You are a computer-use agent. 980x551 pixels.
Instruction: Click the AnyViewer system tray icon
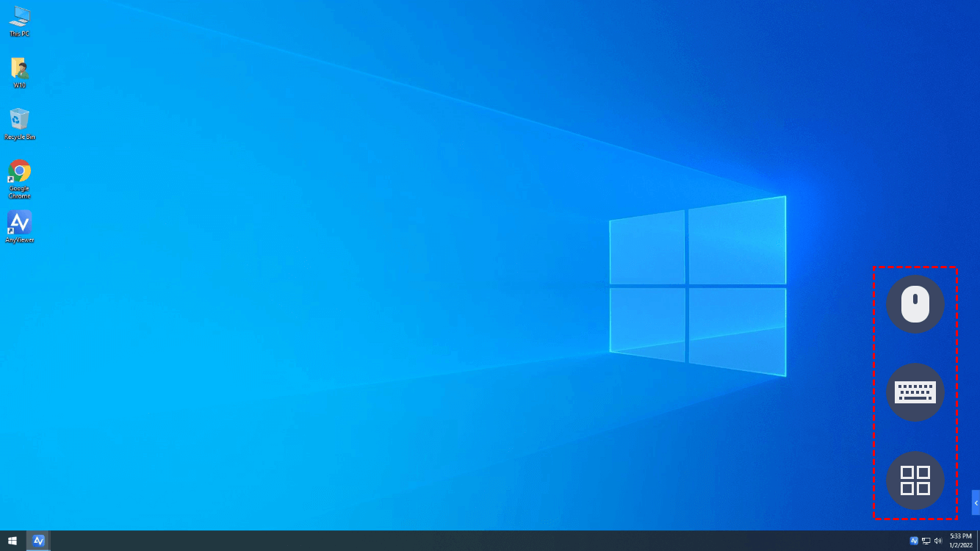point(914,541)
